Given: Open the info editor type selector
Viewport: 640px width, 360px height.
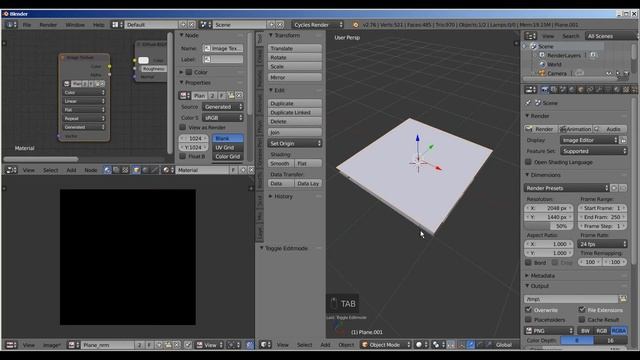Looking at the screenshot, I should [x=11, y=24].
